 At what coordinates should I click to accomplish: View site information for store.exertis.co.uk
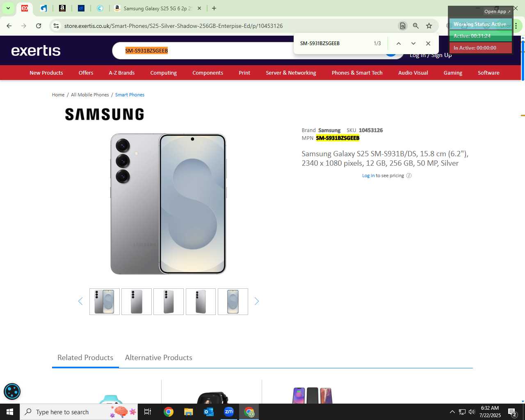(56, 26)
